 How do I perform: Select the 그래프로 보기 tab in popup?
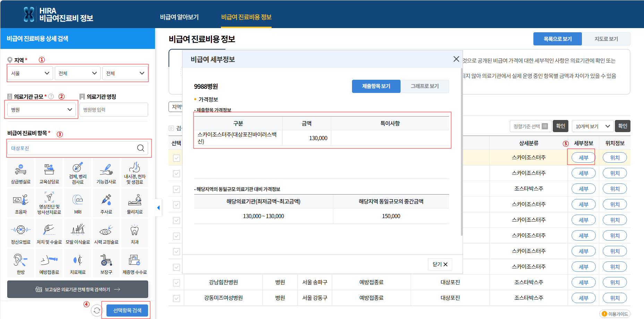(x=425, y=86)
